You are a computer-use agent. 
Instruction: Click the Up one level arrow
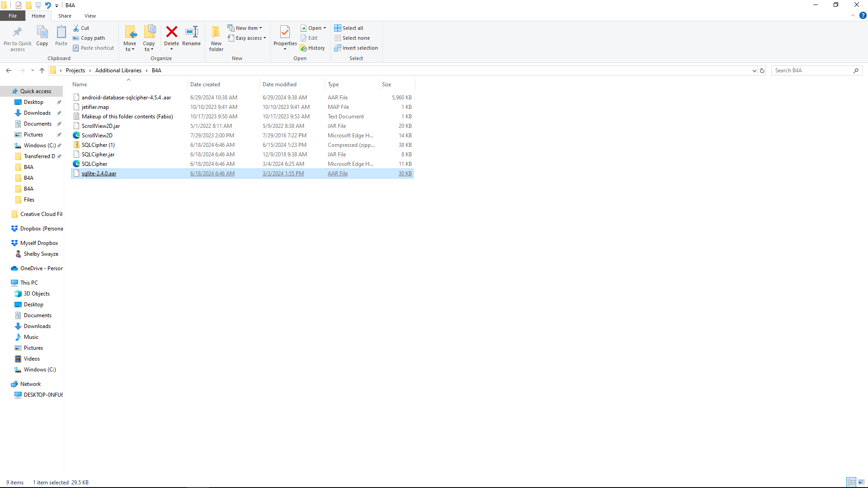[x=42, y=70]
